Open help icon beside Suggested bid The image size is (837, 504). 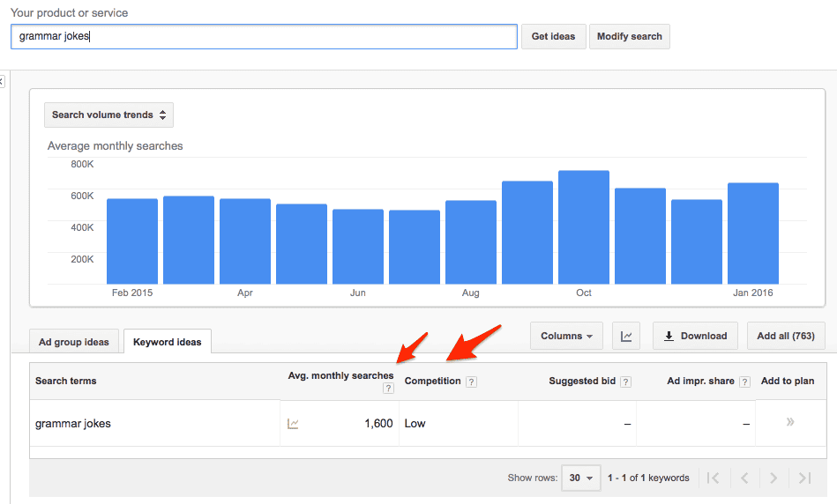pos(625,382)
